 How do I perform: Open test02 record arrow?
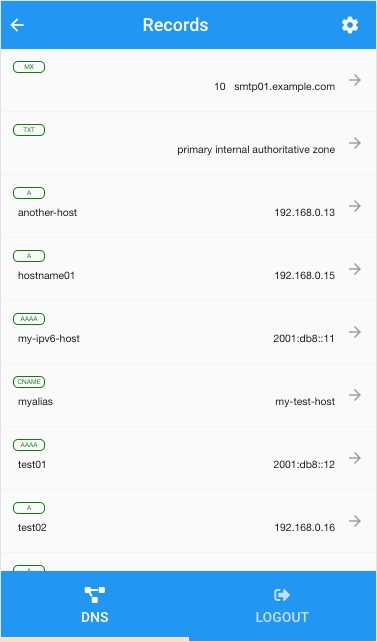[x=355, y=521]
